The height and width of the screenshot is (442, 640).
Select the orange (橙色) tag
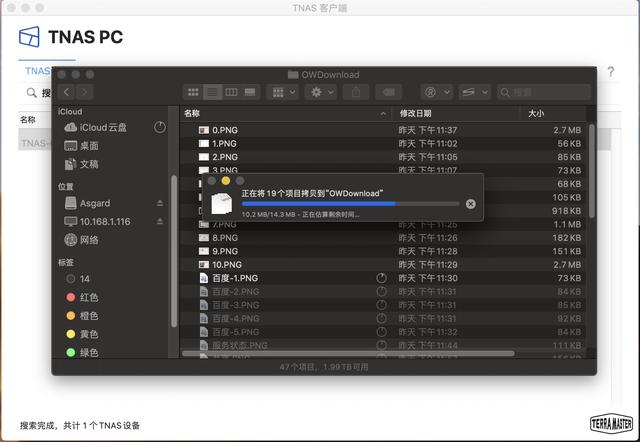pyautogui.click(x=89, y=315)
